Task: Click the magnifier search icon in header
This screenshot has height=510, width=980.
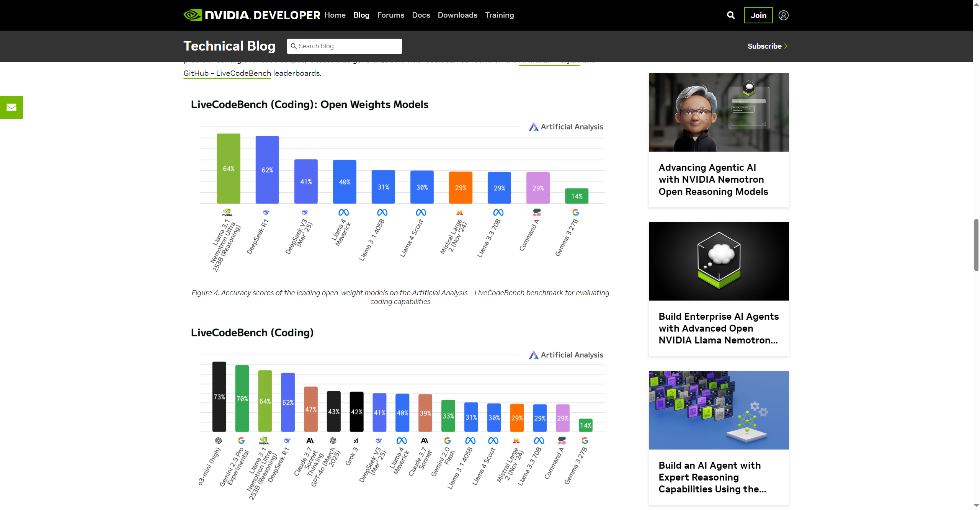Action: click(x=730, y=15)
